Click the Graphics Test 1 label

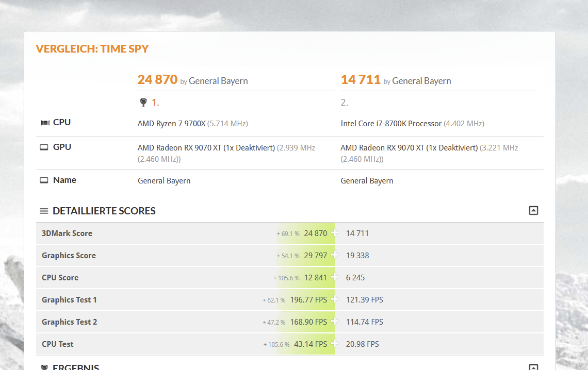(x=69, y=299)
